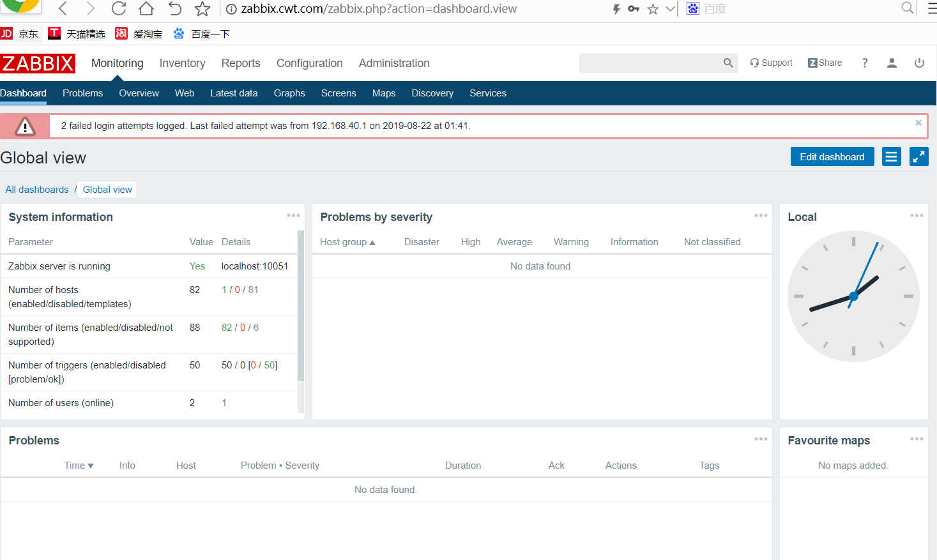Screen dimensions: 937x560
Task: Click the Global view breadcrumb link
Action: [107, 190]
